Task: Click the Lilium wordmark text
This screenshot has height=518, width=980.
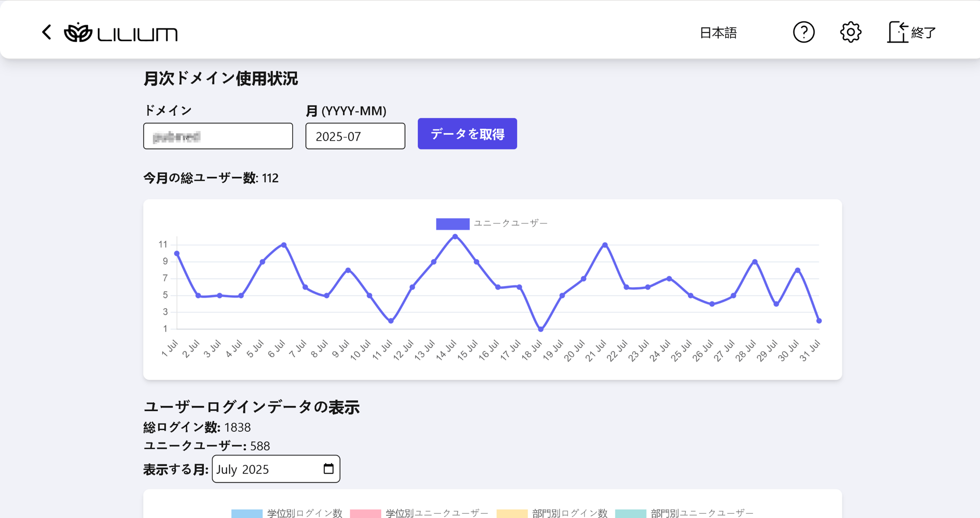Action: [137, 34]
